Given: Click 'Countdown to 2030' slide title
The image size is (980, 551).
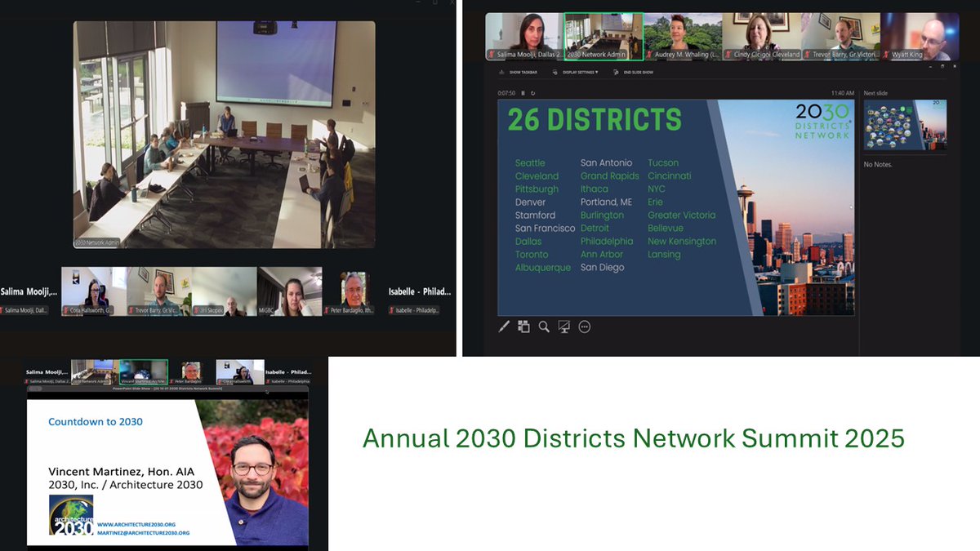Looking at the screenshot, I should (96, 422).
